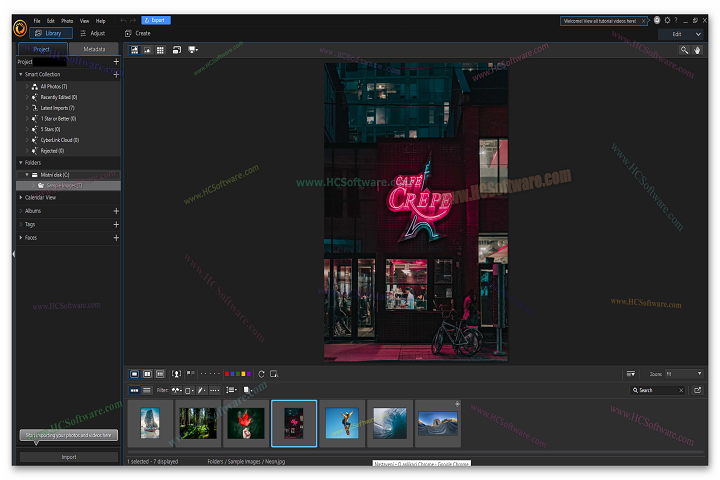Click the flag picker icon

click(191, 374)
